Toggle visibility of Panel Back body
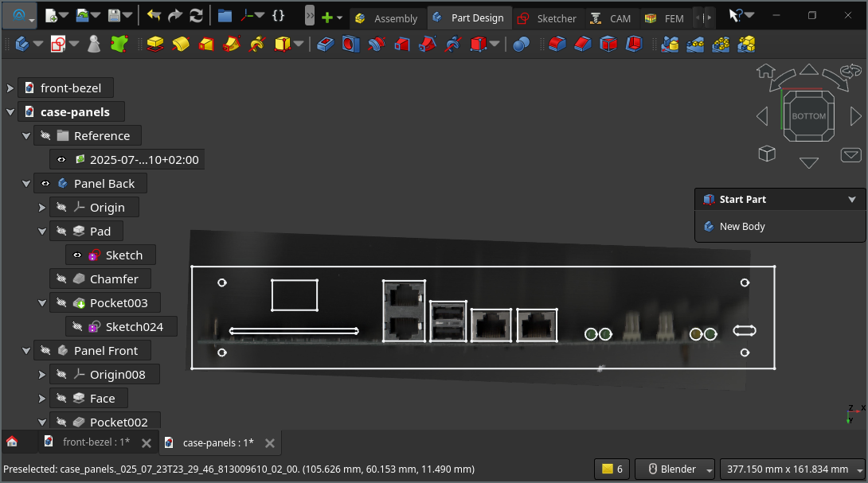The height and width of the screenshot is (483, 868). [45, 184]
